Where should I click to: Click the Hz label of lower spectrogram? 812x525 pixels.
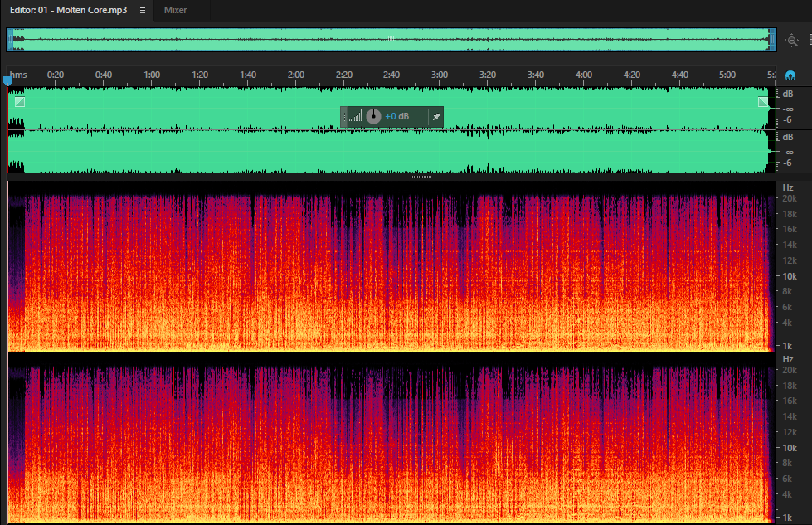[788, 359]
